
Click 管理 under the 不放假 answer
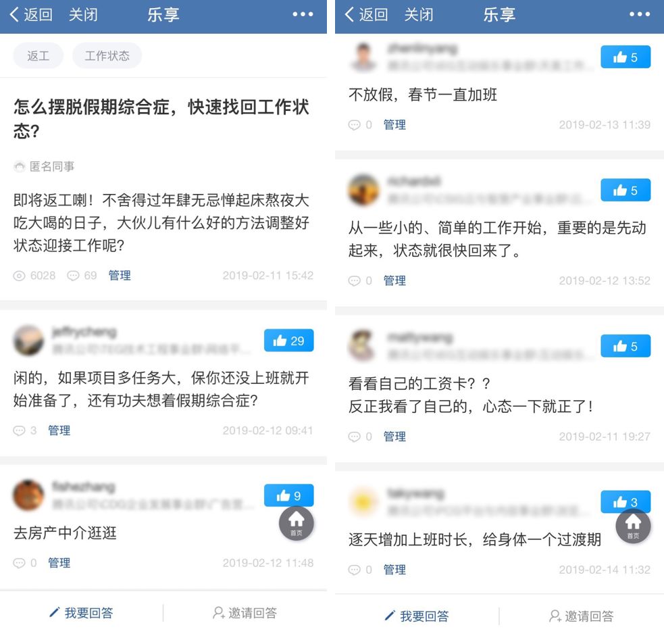(x=394, y=125)
